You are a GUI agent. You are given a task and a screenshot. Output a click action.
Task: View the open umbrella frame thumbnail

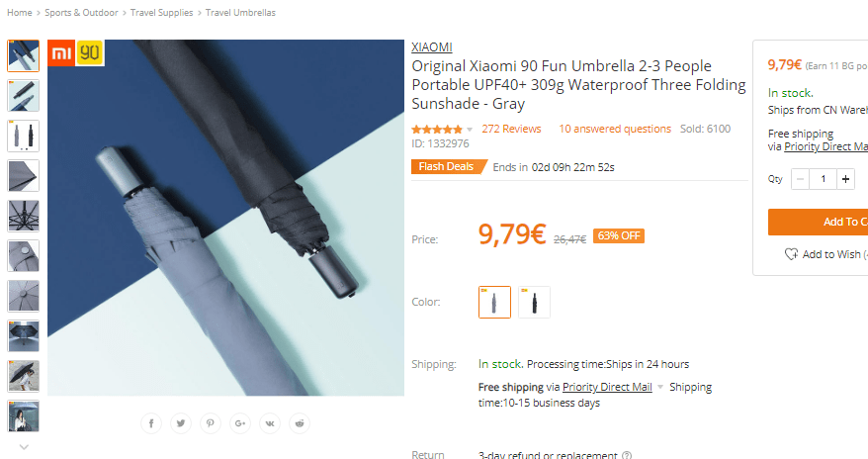pyautogui.click(x=24, y=216)
